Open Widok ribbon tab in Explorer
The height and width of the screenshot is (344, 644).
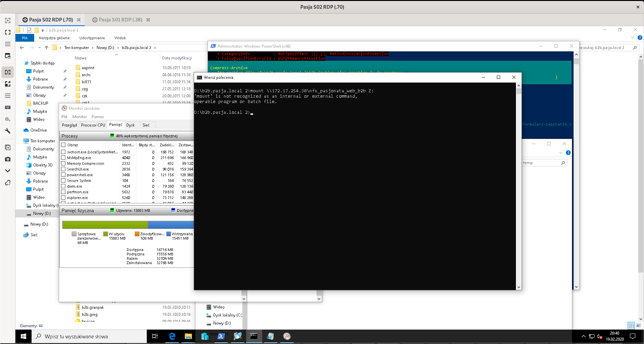coord(120,38)
